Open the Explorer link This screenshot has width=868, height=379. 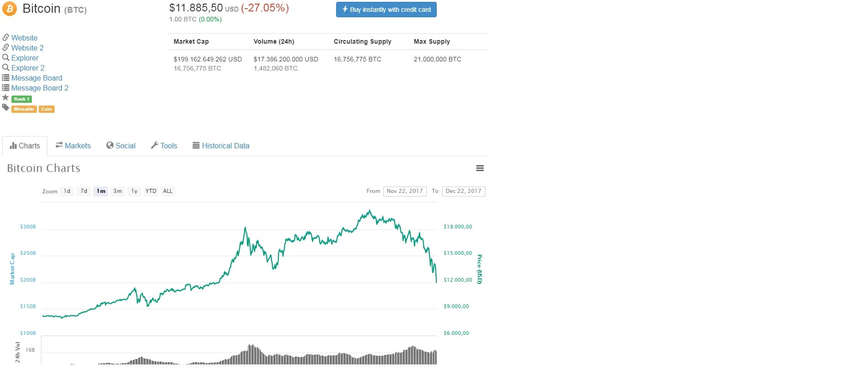25,58
